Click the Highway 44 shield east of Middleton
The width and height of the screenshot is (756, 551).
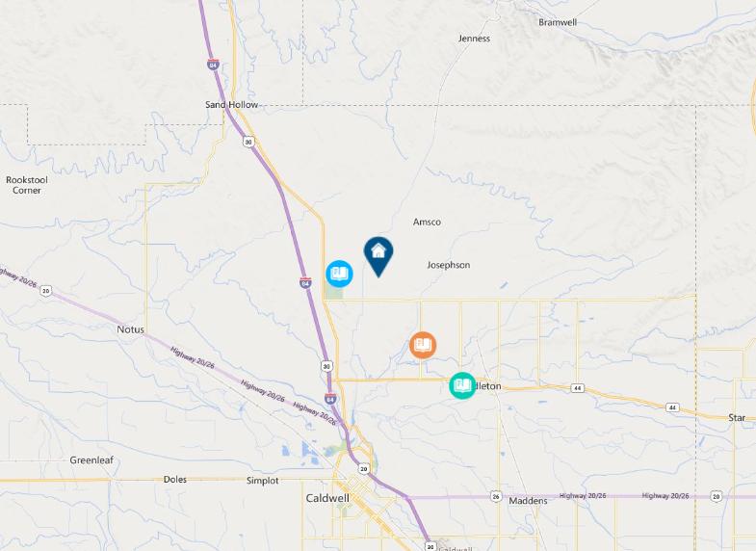[578, 388]
